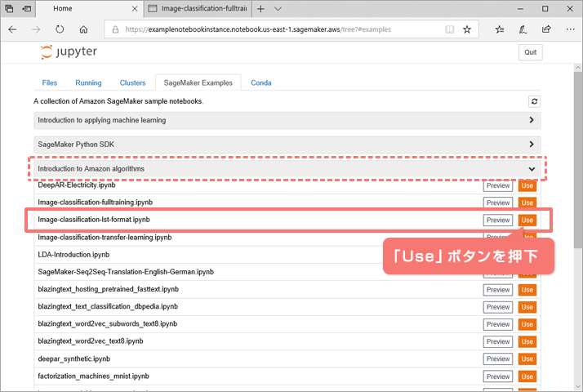Image resolution: width=583 pixels, height=392 pixels.
Task: Collapse Introduction to Amazon algorithms section
Action: [x=287, y=169]
